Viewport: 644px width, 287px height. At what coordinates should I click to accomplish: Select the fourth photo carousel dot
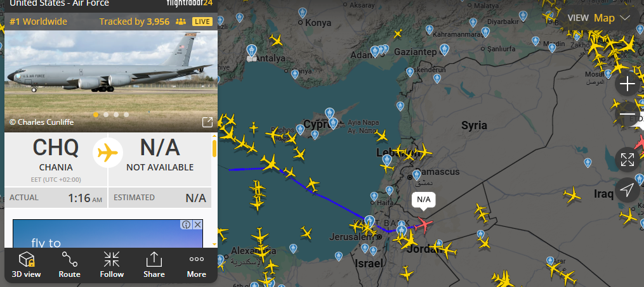coord(126,115)
